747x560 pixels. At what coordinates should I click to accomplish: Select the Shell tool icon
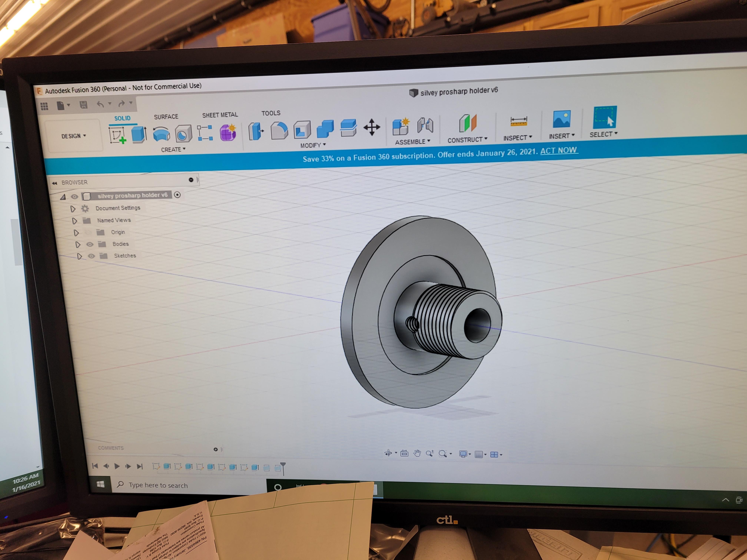click(302, 130)
